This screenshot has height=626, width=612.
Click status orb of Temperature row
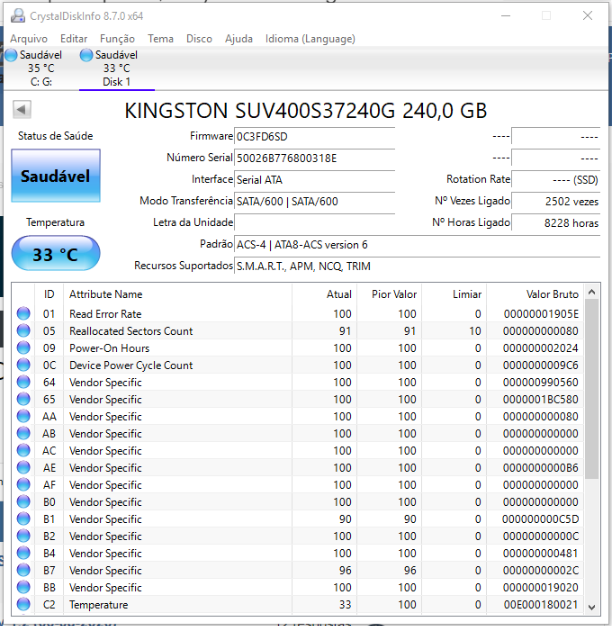coord(24,604)
